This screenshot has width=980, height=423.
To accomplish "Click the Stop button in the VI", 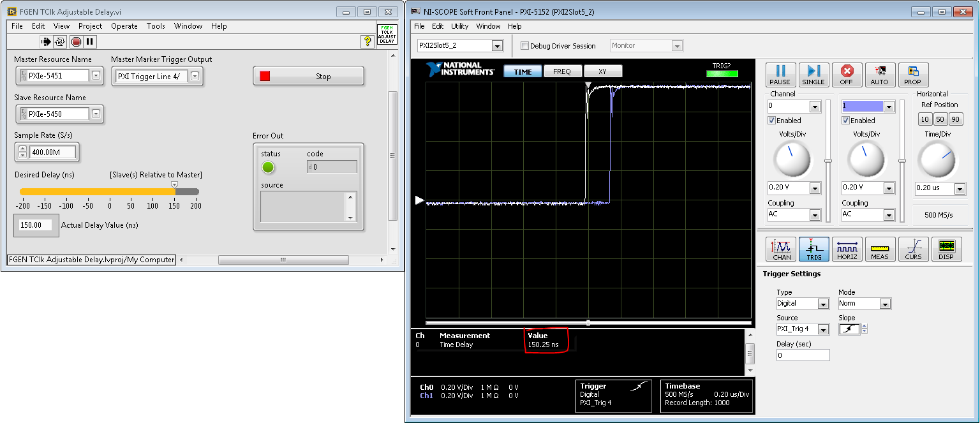I will (309, 76).
